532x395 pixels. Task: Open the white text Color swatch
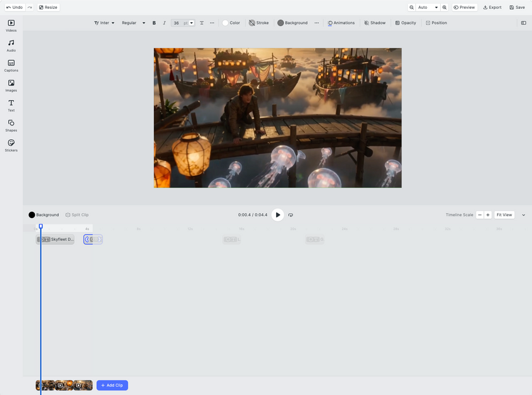(x=231, y=23)
